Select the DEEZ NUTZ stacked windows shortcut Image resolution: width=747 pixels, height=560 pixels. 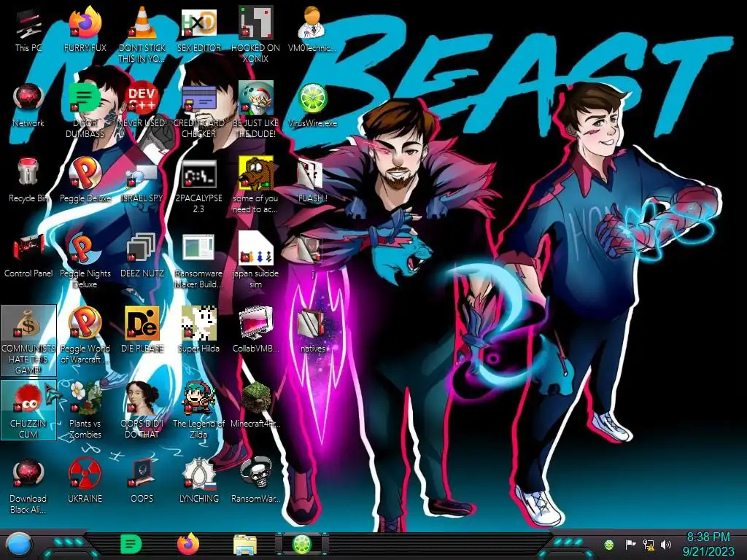click(142, 256)
